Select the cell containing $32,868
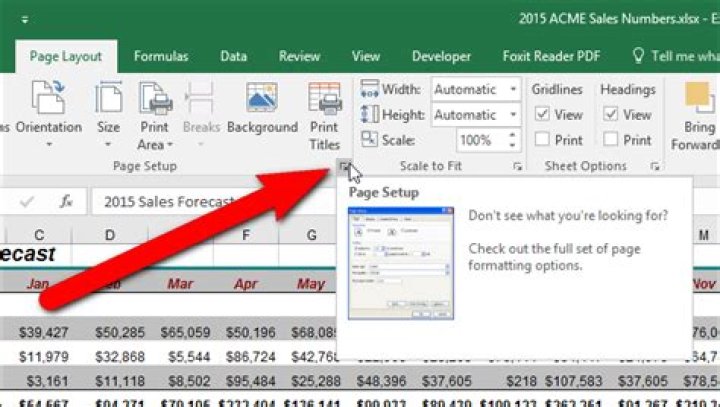720x407 pixels. (x=120, y=356)
